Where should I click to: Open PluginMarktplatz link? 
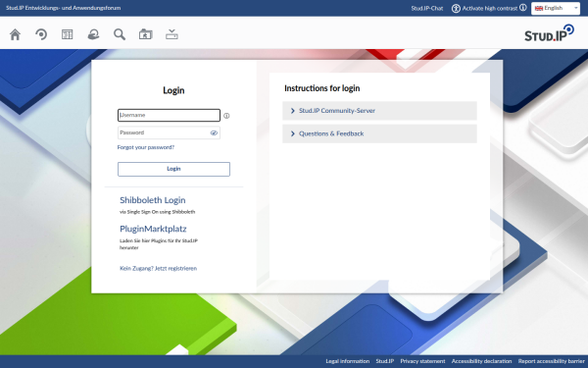(153, 229)
